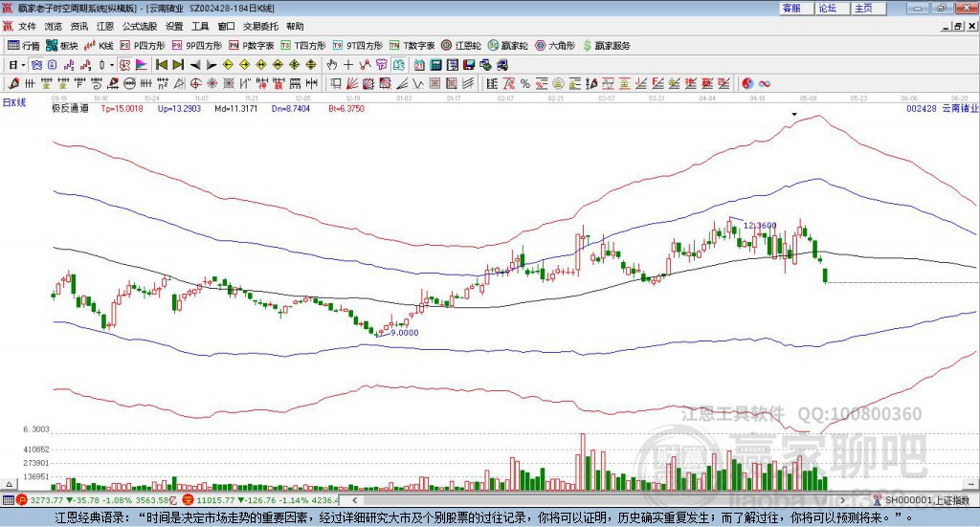This screenshot has height=527, width=980.
Task: Select the crosshair cursor tool
Action: [x=348, y=65]
